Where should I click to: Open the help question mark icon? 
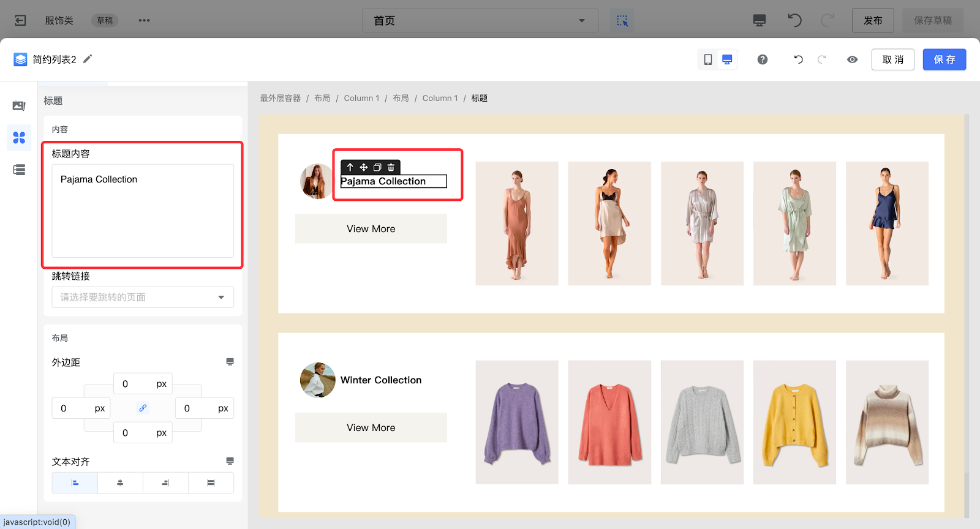762,59
